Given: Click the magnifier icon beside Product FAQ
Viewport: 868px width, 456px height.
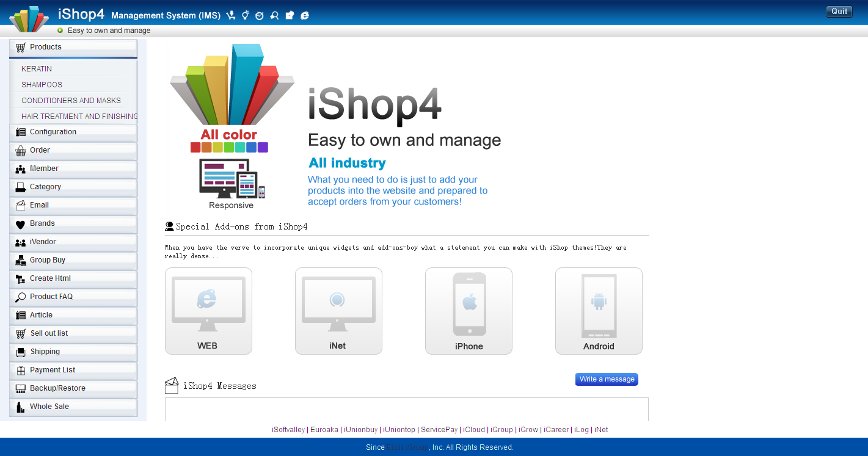Looking at the screenshot, I should (21, 297).
